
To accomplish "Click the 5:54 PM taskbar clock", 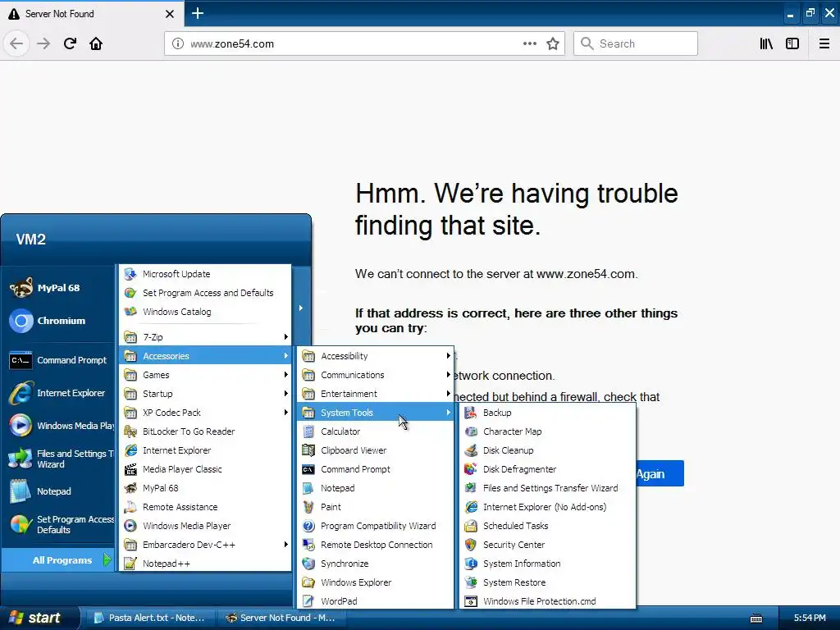I will coord(810,618).
